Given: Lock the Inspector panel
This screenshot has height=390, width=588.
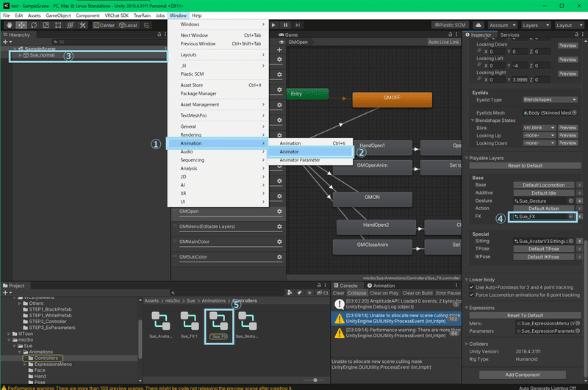Looking at the screenshot, I should coord(576,35).
